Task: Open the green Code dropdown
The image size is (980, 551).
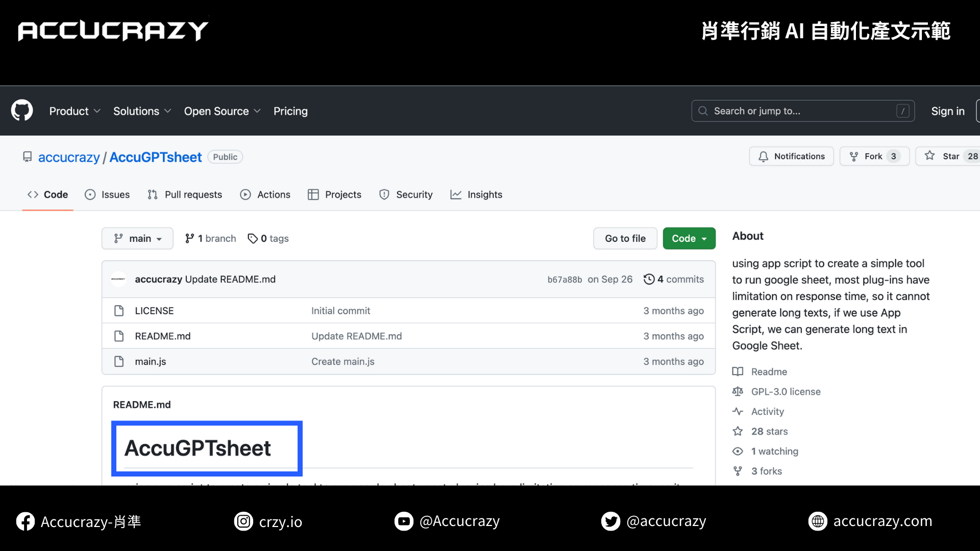Action: tap(689, 238)
